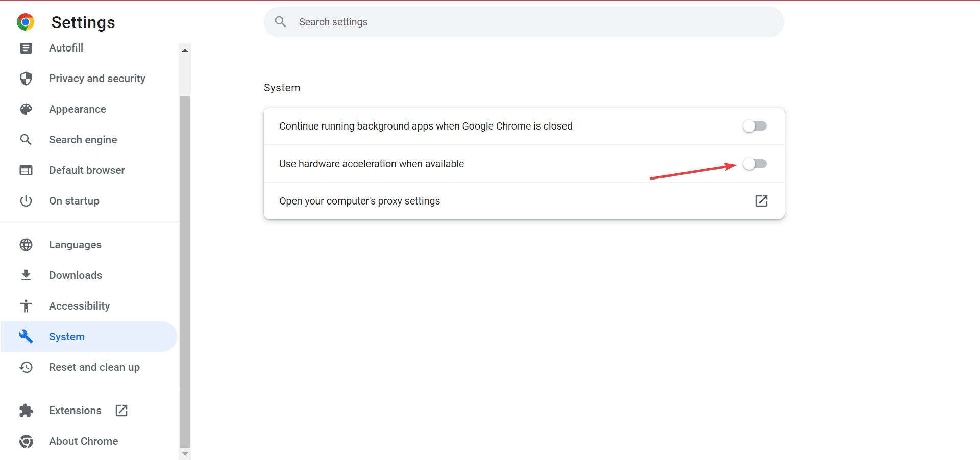This screenshot has height=460, width=980.
Task: Toggle continue running background apps
Action: point(755,126)
